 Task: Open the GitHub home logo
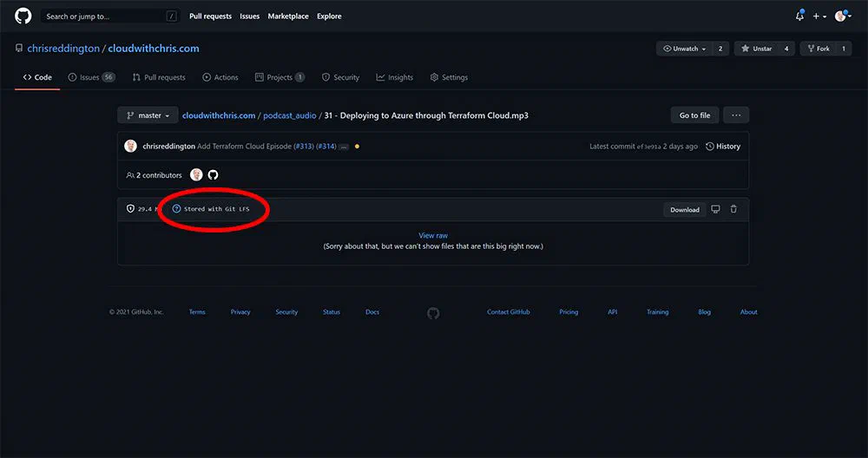[x=23, y=16]
